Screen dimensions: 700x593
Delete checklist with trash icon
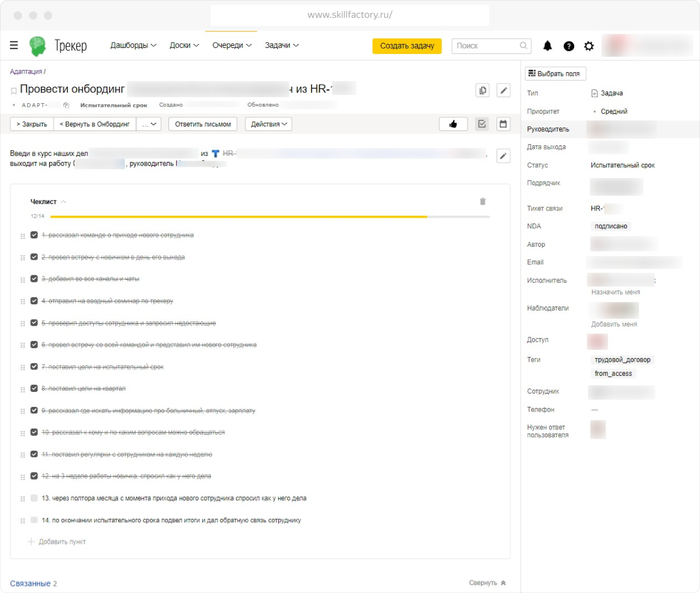(483, 202)
